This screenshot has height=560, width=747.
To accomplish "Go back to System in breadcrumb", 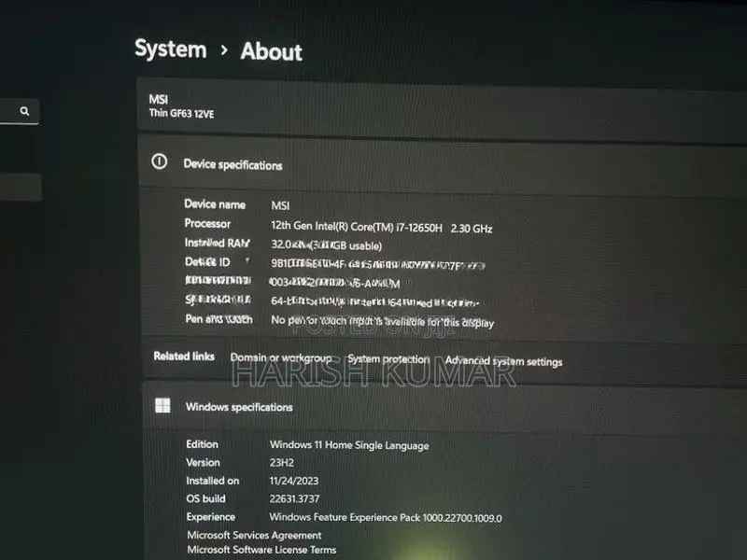I will [171, 49].
